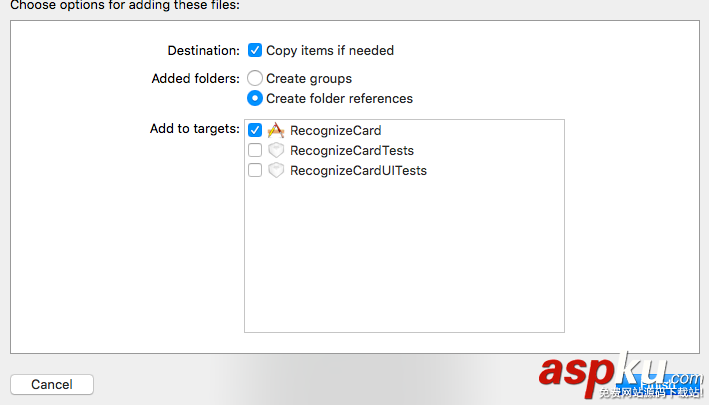Image resolution: width=709 pixels, height=405 pixels.
Task: Select the RecognizeCardTests target name
Action: [x=351, y=150]
